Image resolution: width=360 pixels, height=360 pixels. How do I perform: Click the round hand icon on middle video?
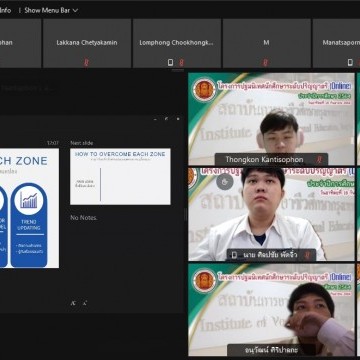(225, 182)
